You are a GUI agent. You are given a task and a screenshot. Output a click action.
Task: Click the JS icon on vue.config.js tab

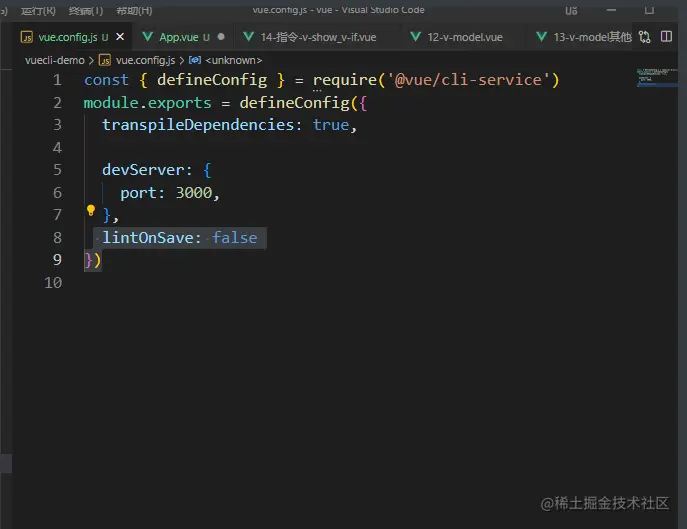tap(27, 37)
